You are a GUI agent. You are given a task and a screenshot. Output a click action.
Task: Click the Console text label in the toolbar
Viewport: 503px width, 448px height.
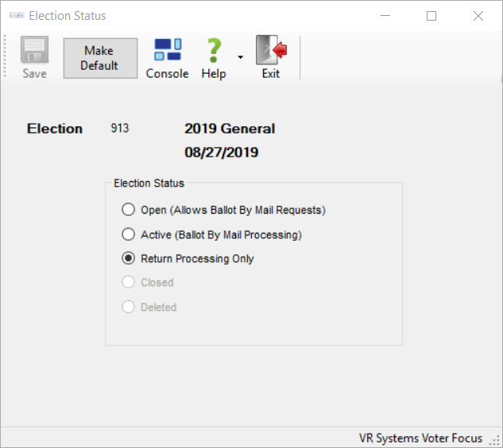pos(167,73)
